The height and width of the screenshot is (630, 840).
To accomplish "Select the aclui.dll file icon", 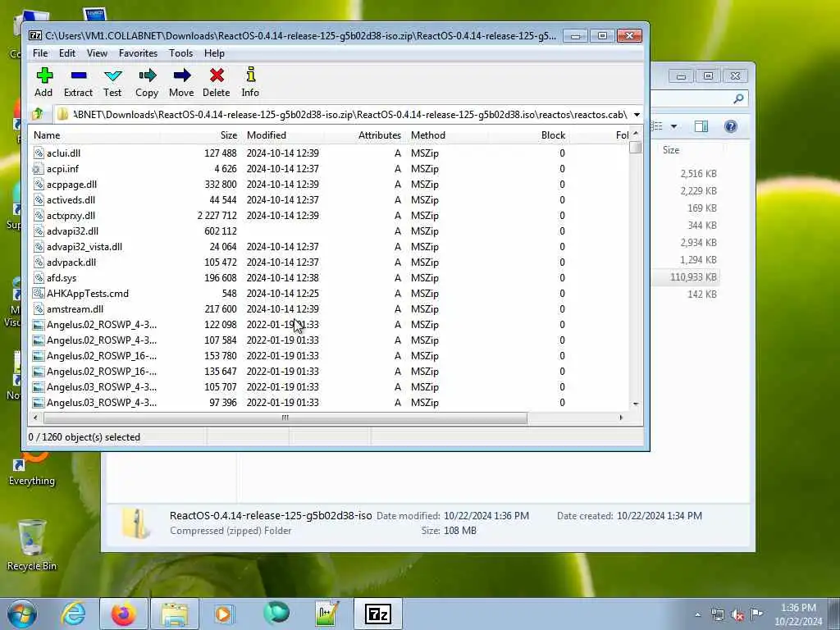I will tap(39, 153).
